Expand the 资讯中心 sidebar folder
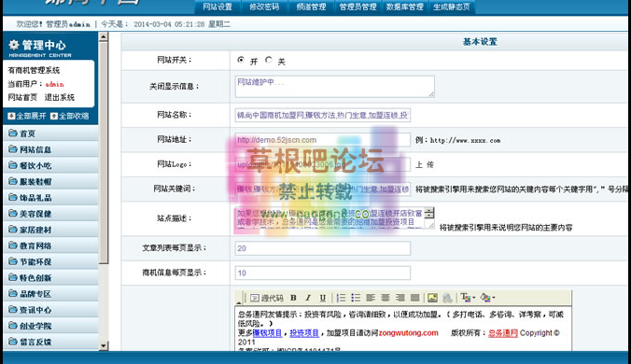The image size is (631, 364). coord(50,310)
